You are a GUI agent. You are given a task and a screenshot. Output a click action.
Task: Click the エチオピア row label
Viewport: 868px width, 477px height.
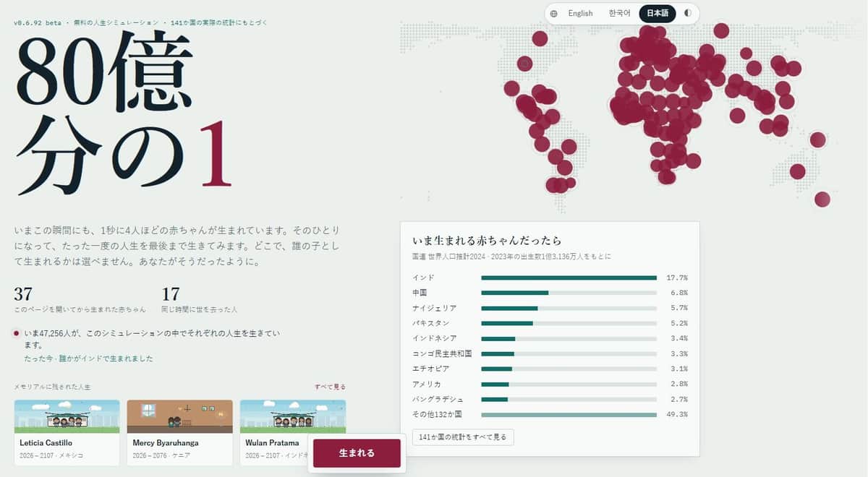[x=430, y=369]
